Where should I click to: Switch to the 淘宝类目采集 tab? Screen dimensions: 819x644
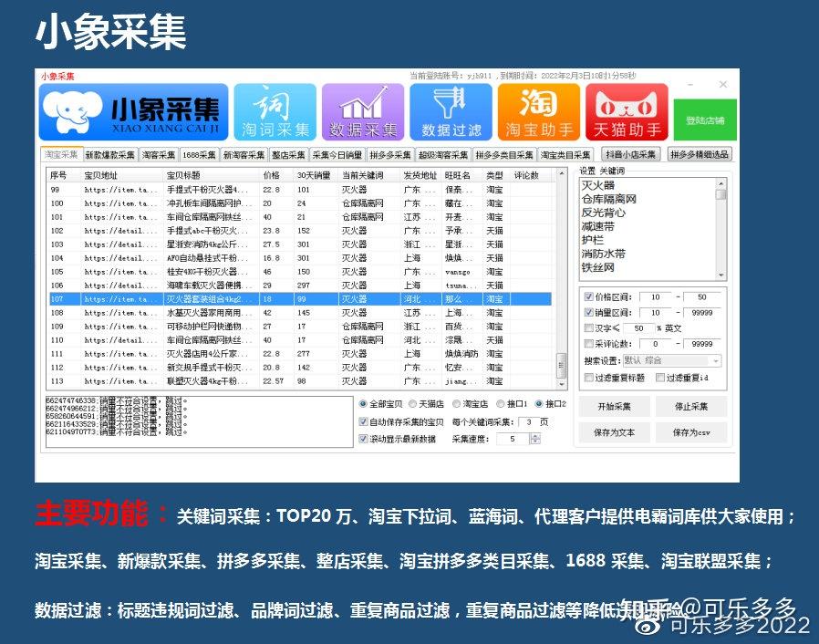pos(565,155)
